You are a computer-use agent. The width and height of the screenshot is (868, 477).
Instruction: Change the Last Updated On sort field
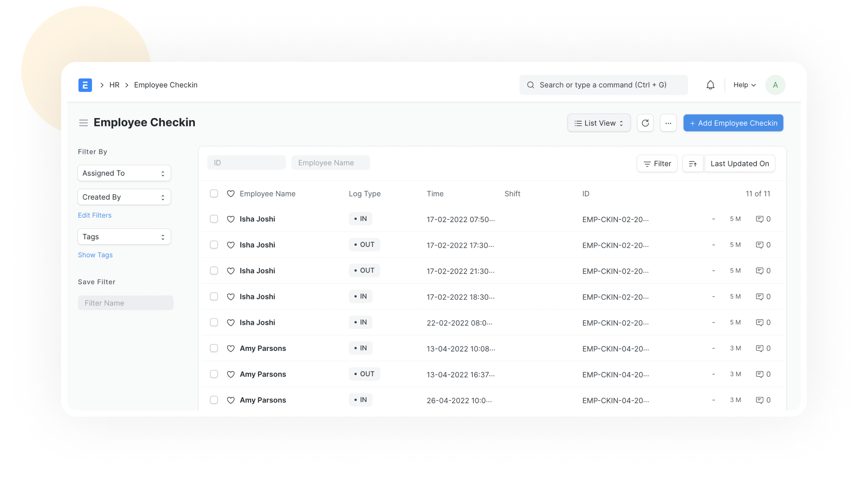(740, 164)
